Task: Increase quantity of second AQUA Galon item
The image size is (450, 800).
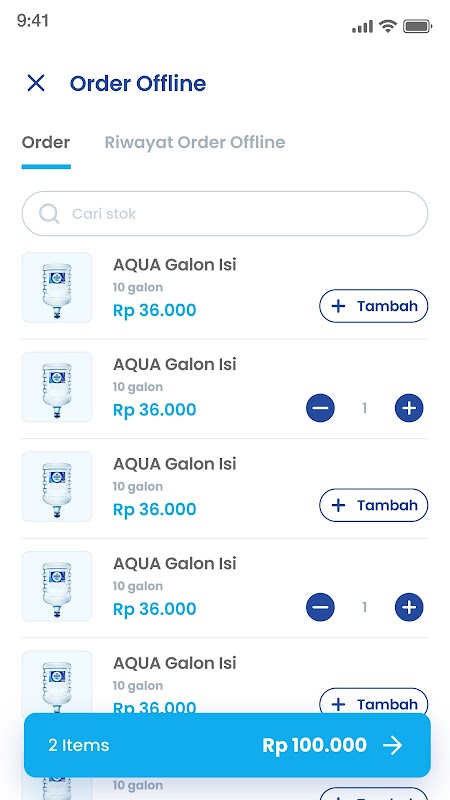Action: [409, 408]
